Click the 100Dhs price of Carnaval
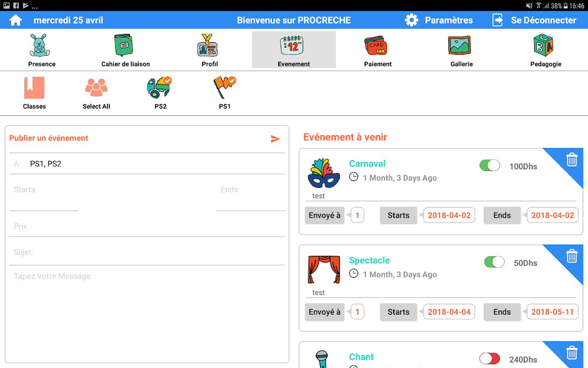 pyautogui.click(x=523, y=167)
